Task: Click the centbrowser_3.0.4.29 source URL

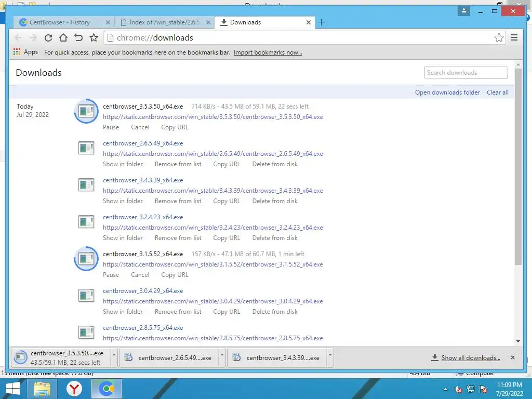Action: 212,301
